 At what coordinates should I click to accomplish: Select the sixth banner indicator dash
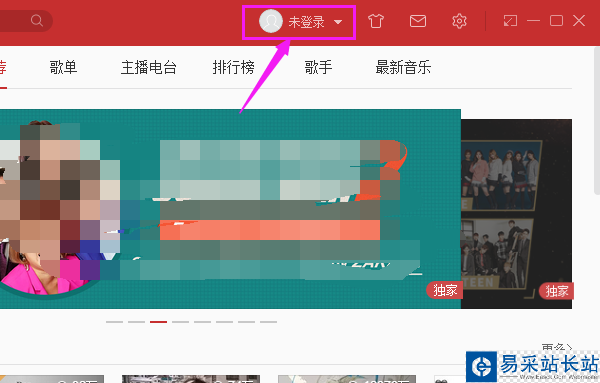(x=224, y=322)
